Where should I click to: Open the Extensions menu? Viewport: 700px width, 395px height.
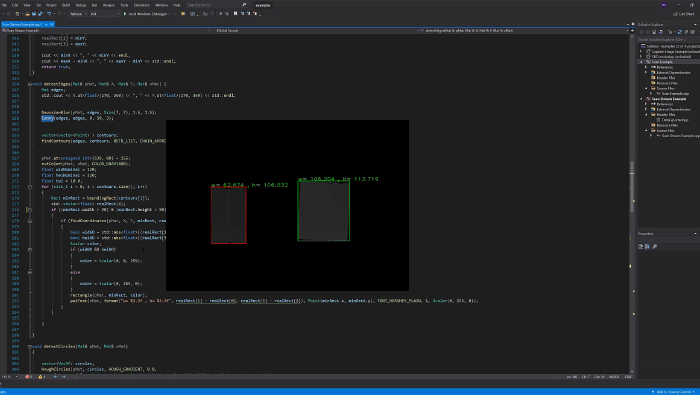pos(142,5)
